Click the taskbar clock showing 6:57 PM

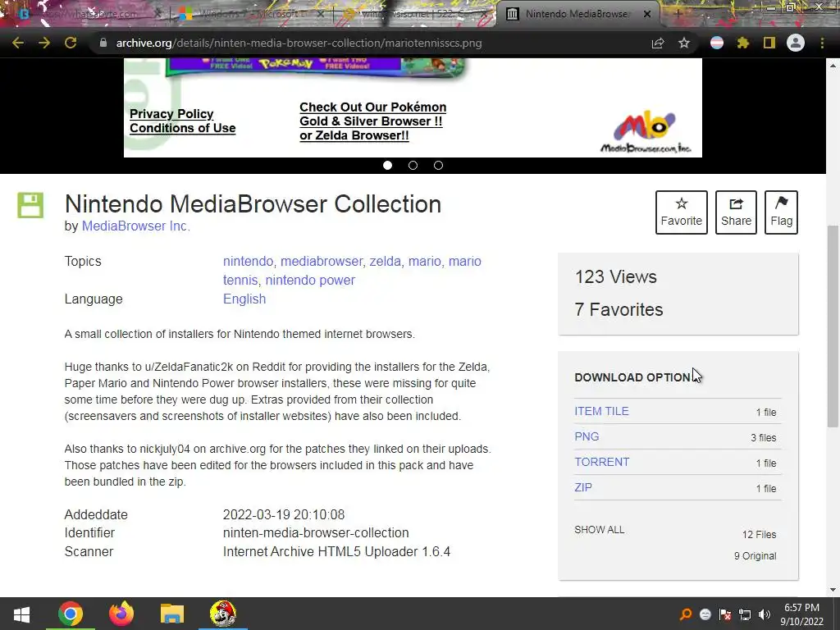pos(801,614)
